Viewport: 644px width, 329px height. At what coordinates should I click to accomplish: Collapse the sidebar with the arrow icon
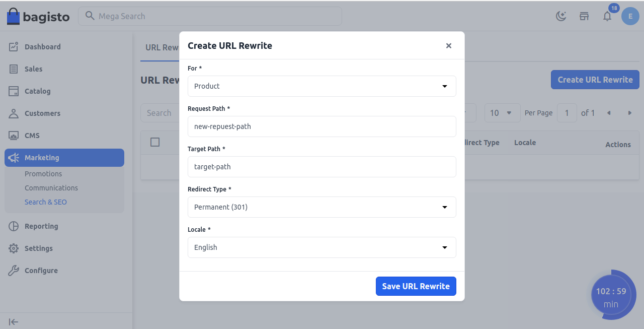point(13,321)
